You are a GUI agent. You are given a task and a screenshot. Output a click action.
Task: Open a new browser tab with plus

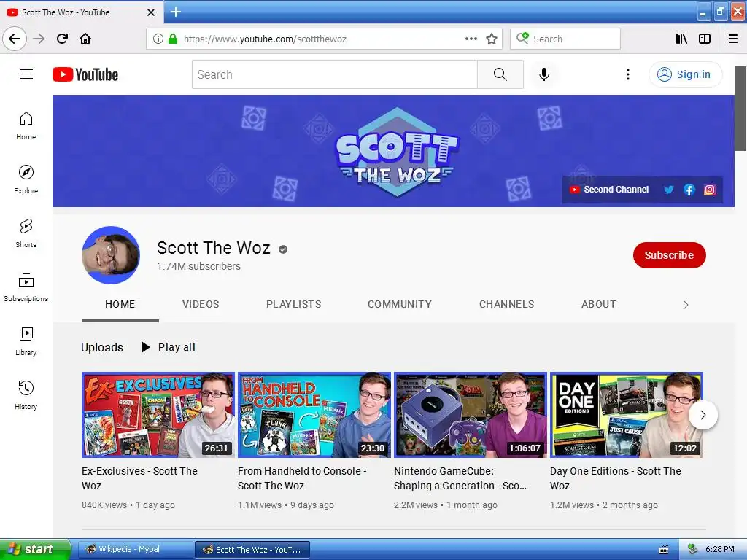[x=175, y=12]
